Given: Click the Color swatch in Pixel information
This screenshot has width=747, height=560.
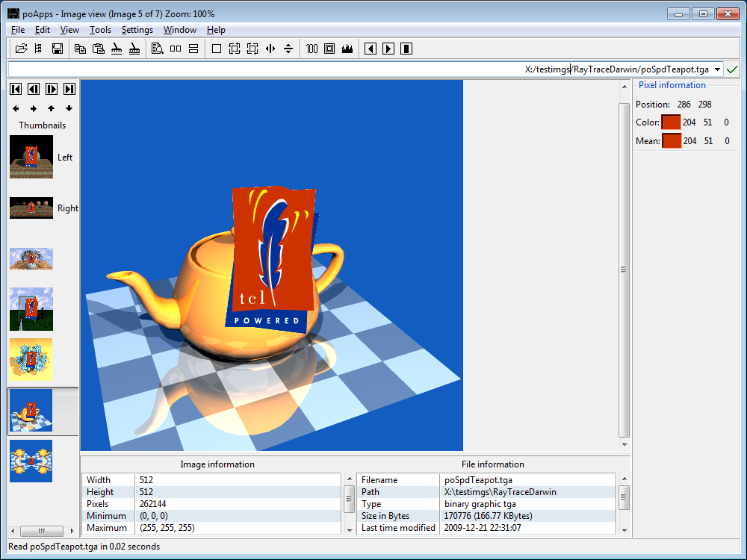Looking at the screenshot, I should (671, 122).
